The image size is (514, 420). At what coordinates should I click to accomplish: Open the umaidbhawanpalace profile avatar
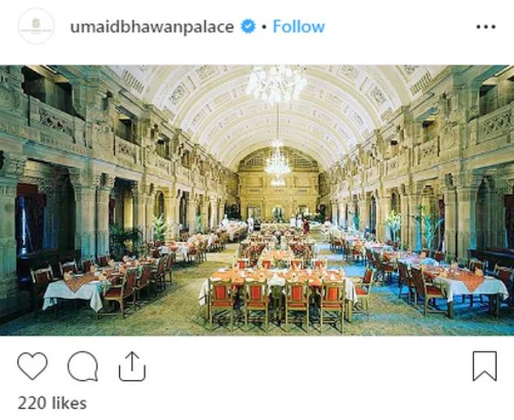point(36,26)
